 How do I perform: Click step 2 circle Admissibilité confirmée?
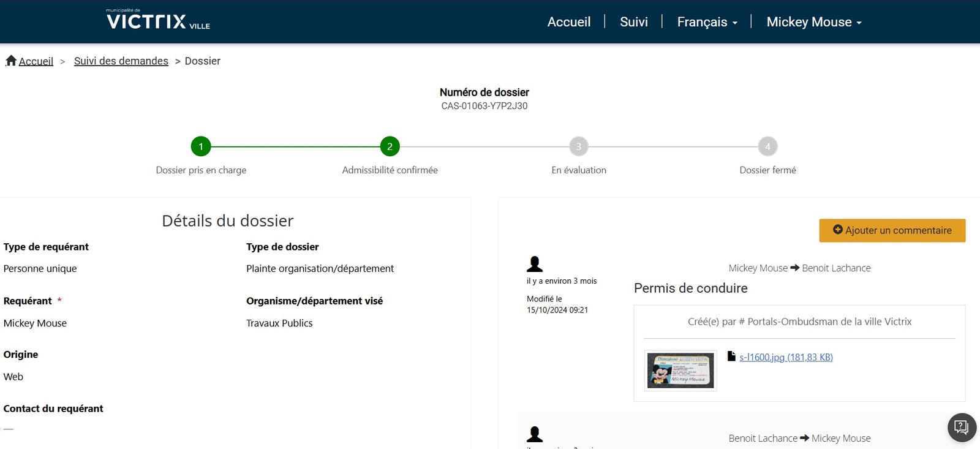point(390,146)
